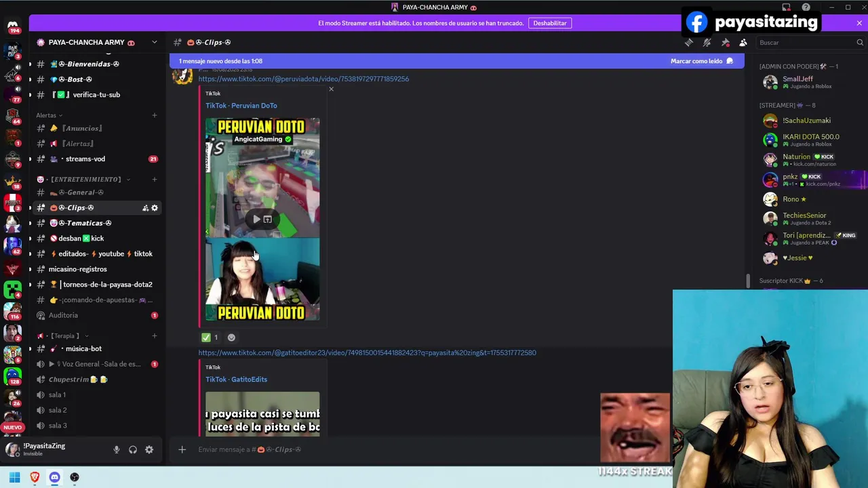Edit Clips channel settings gear

click(x=155, y=208)
